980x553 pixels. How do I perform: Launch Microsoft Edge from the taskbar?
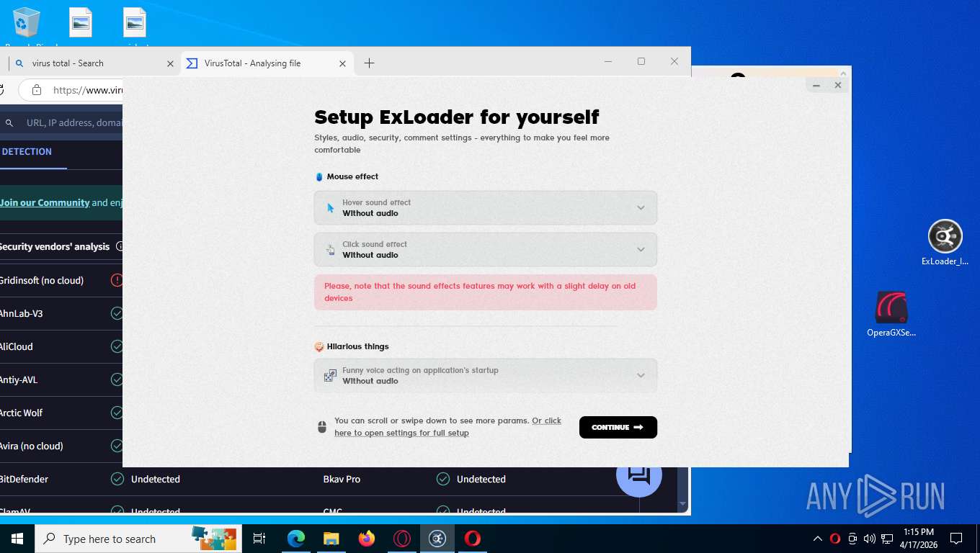coord(295,539)
